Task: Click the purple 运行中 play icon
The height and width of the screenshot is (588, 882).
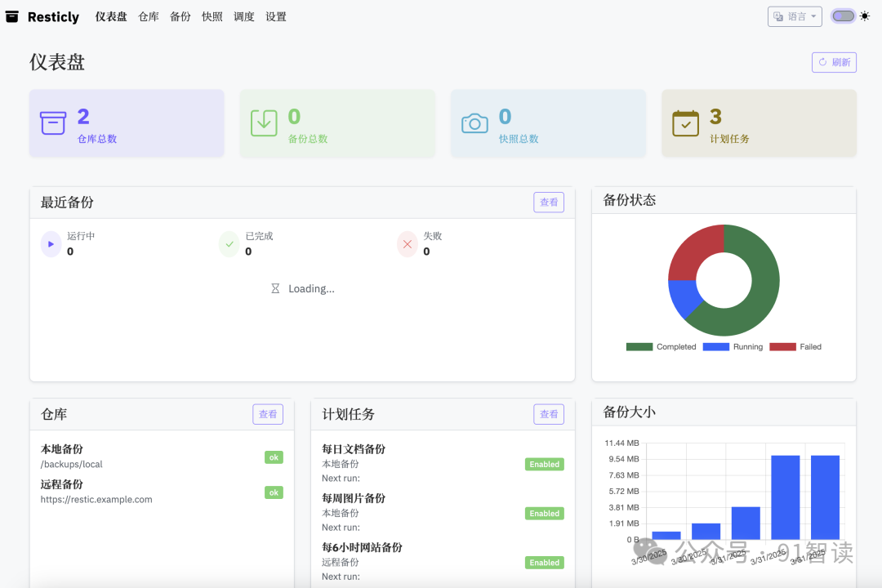Action: click(x=49, y=243)
